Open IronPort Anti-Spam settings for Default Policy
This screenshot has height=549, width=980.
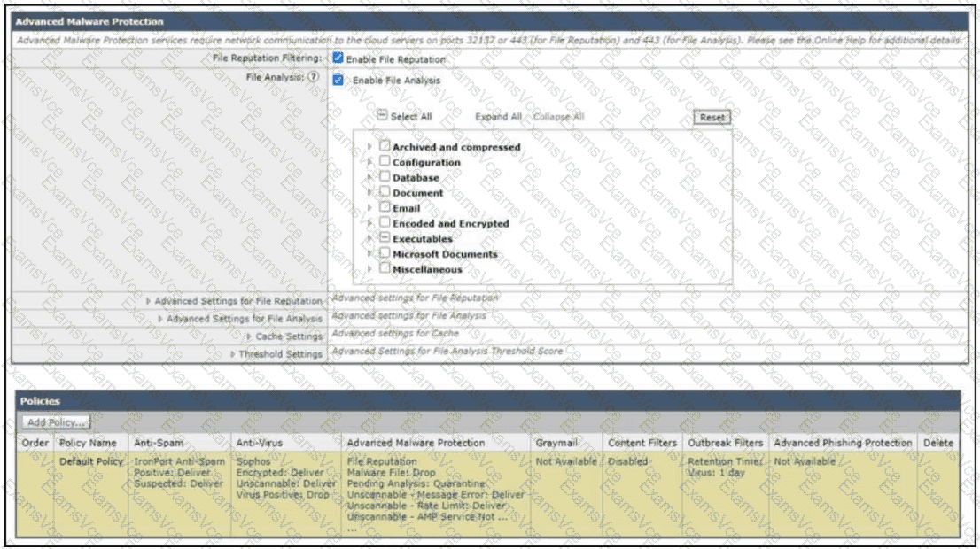click(x=178, y=462)
